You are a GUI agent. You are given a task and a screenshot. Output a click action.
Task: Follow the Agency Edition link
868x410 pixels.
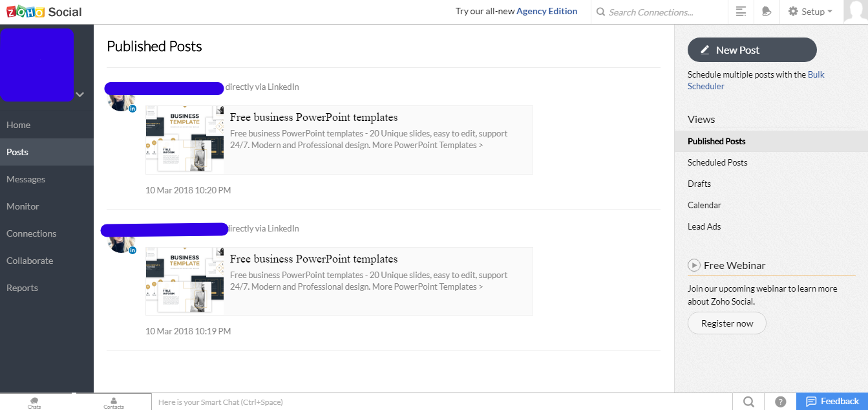pyautogui.click(x=546, y=11)
